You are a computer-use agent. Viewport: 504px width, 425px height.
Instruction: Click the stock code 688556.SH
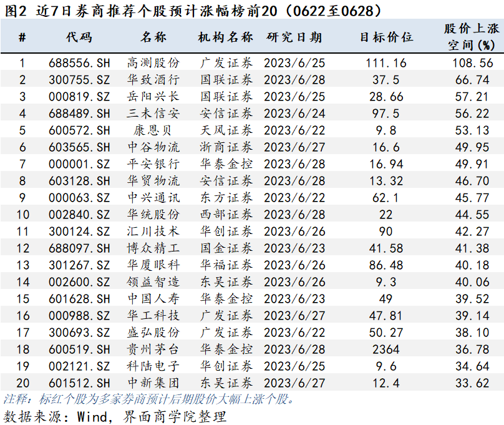(x=79, y=63)
